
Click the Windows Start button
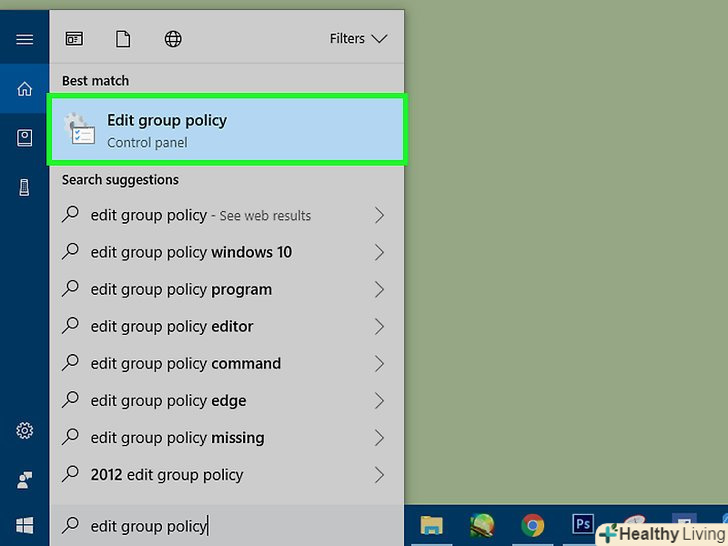[x=24, y=526]
